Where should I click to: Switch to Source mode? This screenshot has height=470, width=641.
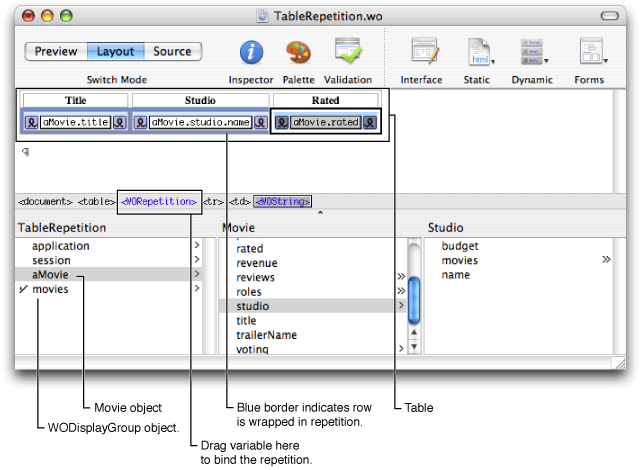[172, 52]
